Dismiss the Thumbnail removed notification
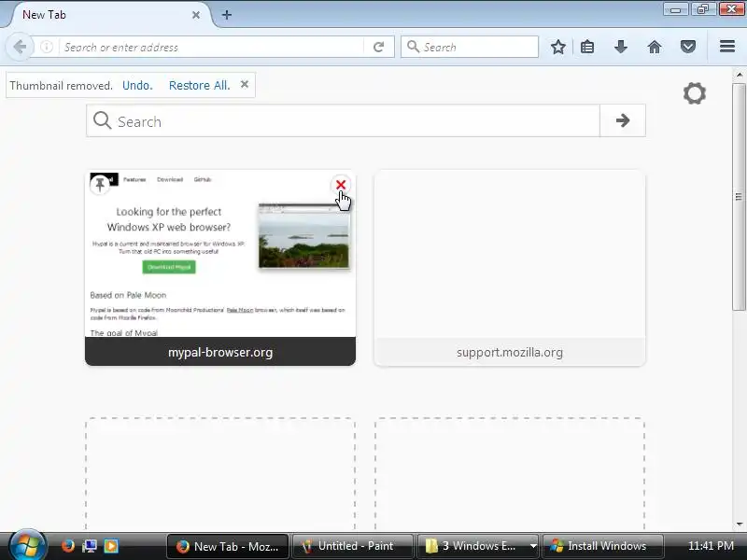This screenshot has width=747, height=560. tap(245, 84)
